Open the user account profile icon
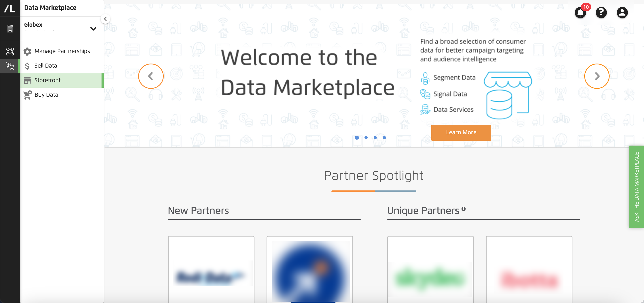Screen dimensions: 644x303 (622, 13)
